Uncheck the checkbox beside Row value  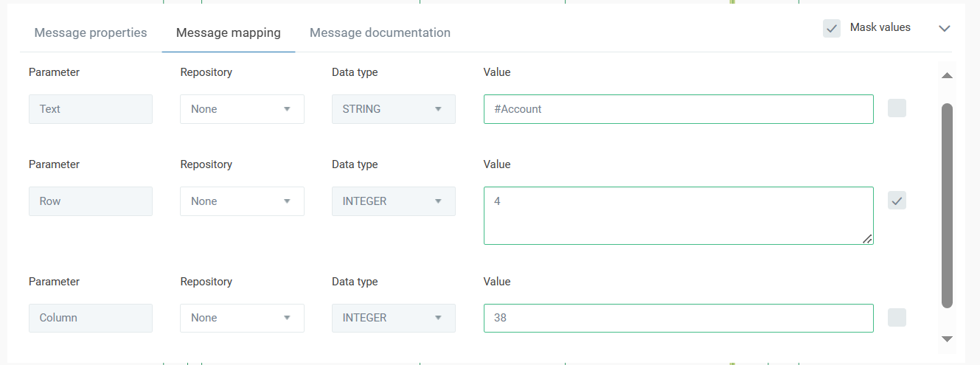[x=897, y=201]
